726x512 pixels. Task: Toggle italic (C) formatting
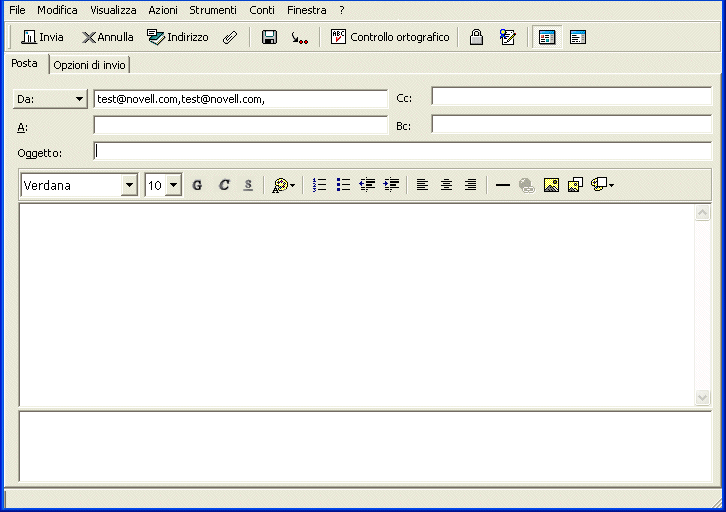(x=224, y=185)
